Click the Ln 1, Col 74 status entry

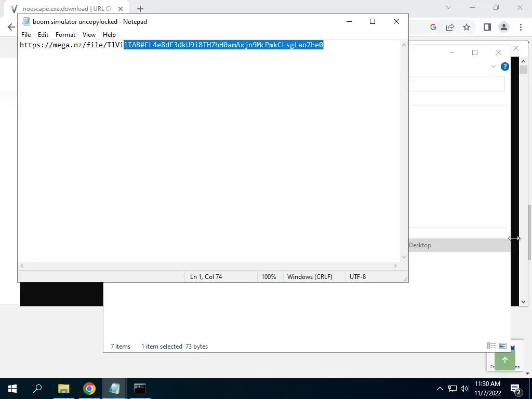coord(206,277)
